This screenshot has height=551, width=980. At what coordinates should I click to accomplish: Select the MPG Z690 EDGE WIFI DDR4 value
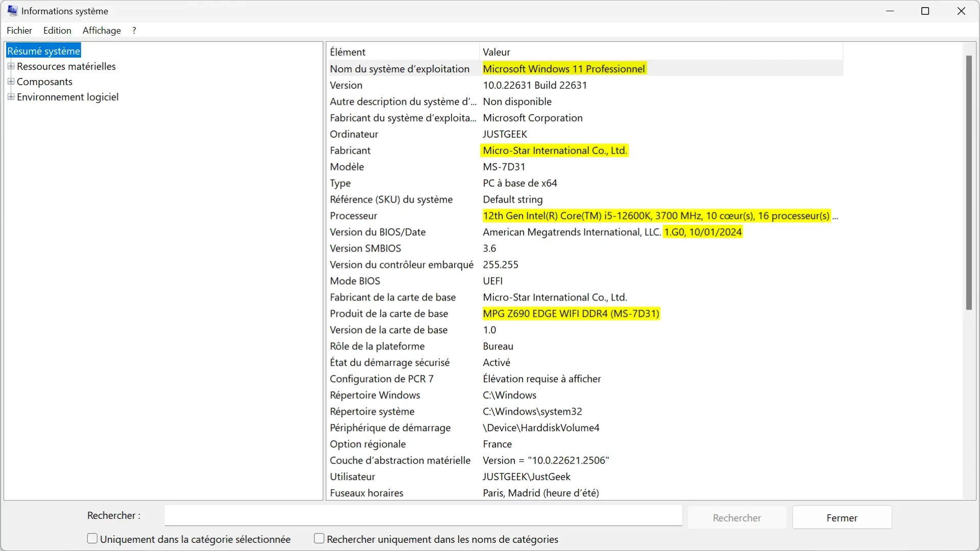[571, 314]
